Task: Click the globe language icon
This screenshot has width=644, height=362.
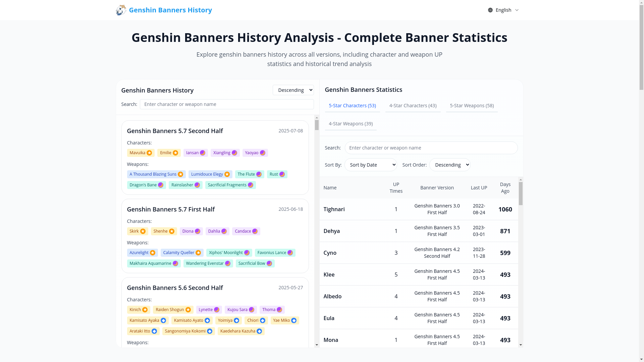Action: pos(490,10)
